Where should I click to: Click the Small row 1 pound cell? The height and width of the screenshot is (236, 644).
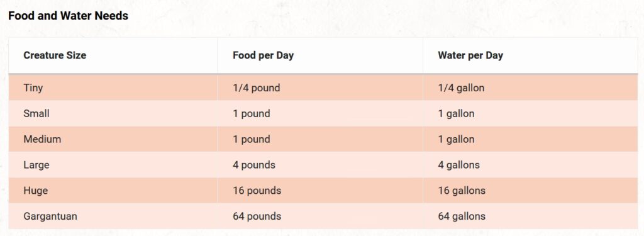[320, 113]
